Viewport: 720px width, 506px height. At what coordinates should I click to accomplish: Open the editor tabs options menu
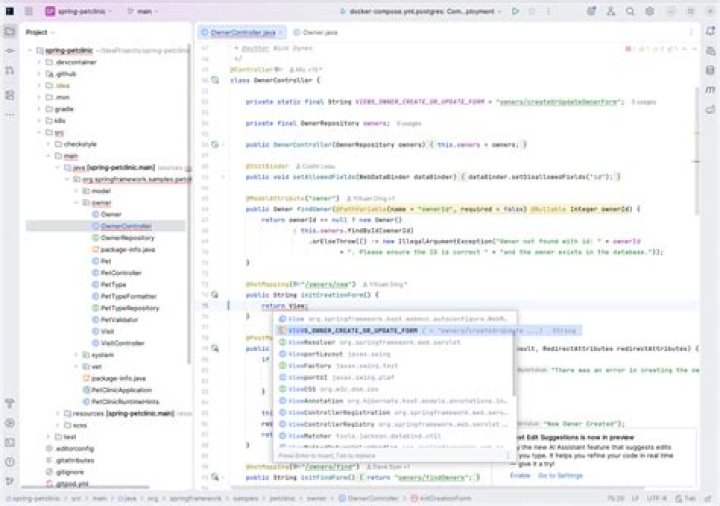(x=691, y=32)
